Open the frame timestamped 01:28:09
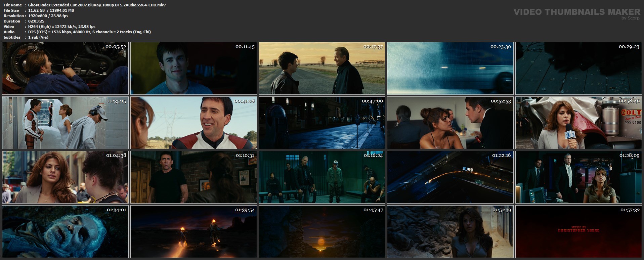The width and height of the screenshot is (644, 260). 578,177
